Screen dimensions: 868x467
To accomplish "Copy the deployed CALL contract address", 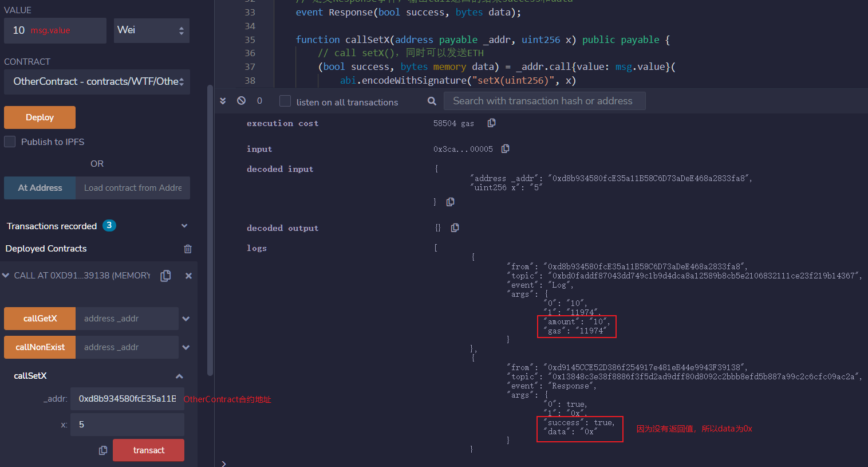I will pos(165,276).
